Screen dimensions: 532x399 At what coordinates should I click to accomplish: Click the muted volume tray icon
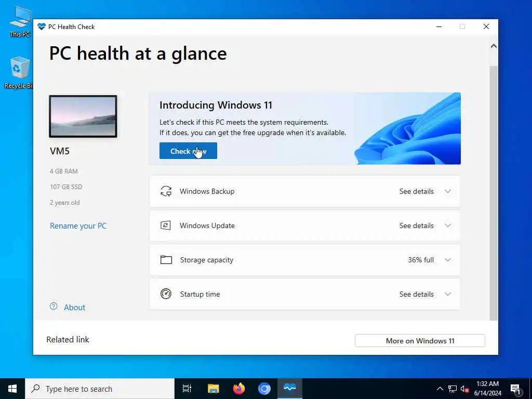tap(464, 389)
